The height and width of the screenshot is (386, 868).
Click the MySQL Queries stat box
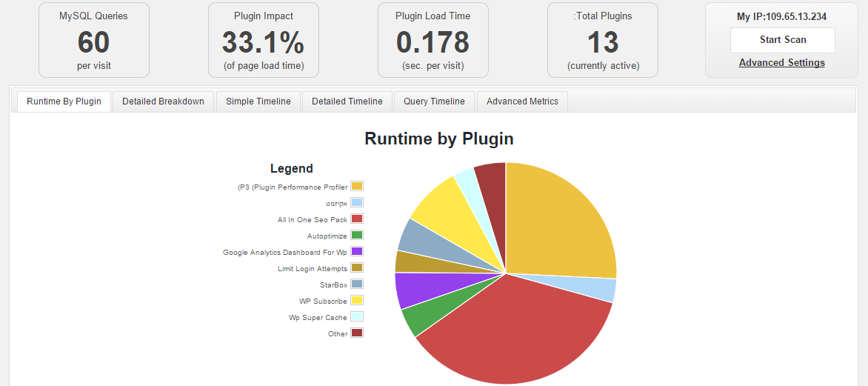point(94,40)
